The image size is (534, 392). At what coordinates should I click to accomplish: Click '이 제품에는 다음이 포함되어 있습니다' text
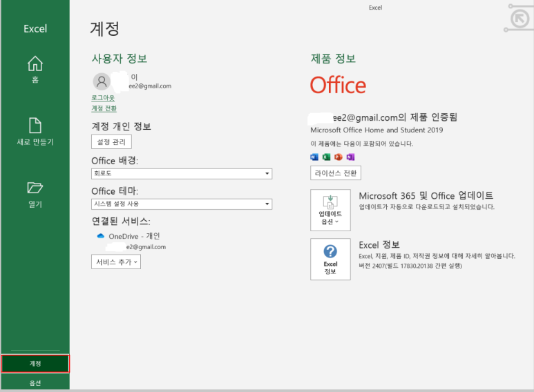coord(362,144)
